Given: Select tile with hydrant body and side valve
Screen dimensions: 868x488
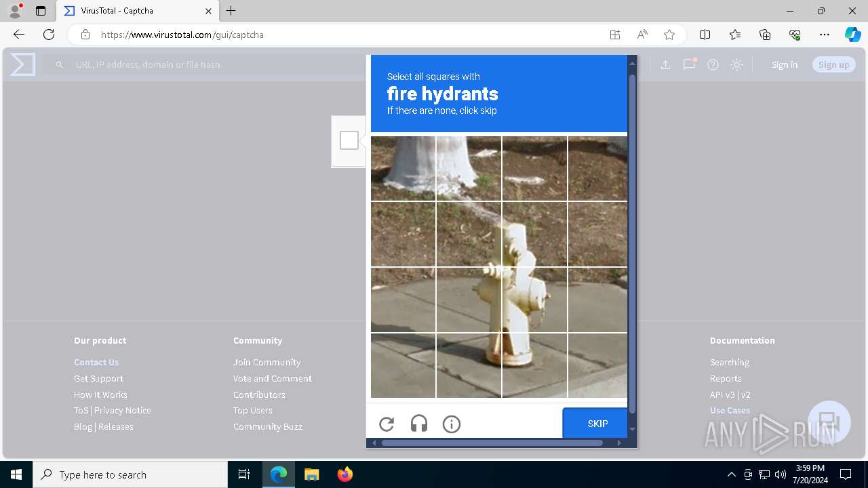Looking at the screenshot, I should tap(534, 300).
